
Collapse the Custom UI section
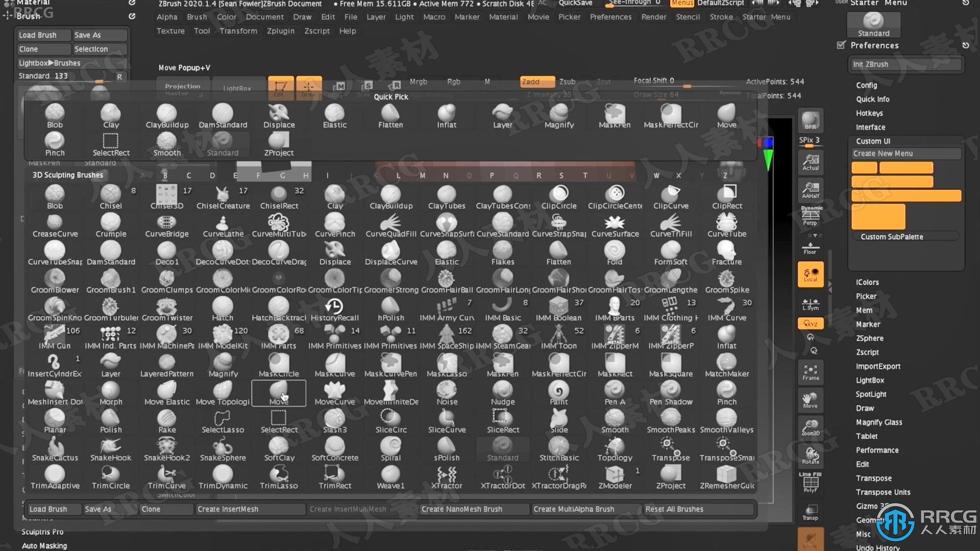pos(873,141)
